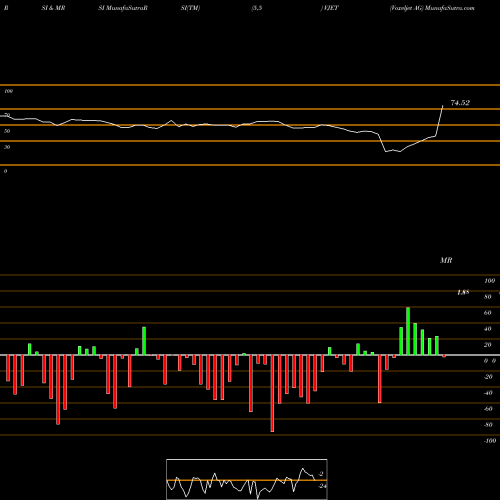Click the -40 label on MR axis
This screenshot has width=500, height=500.
[x=488, y=393]
